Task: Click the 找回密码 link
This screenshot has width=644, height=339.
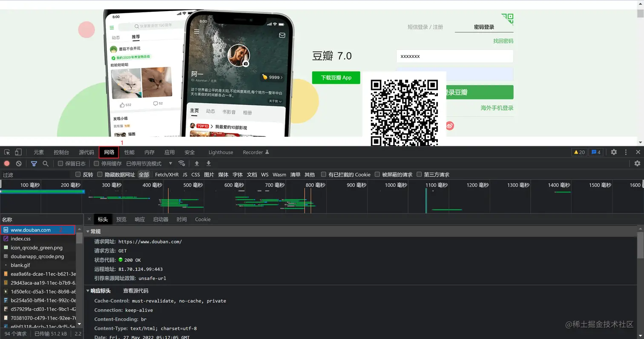Action: pos(503,41)
